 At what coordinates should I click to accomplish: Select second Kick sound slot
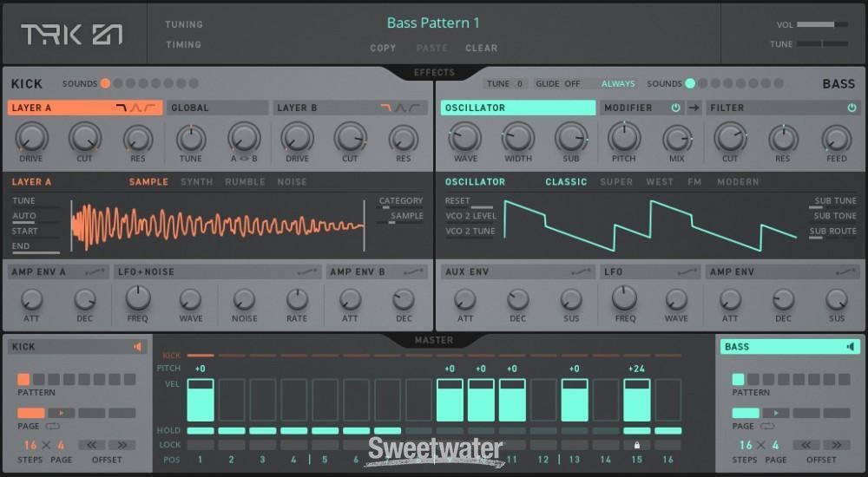click(118, 83)
